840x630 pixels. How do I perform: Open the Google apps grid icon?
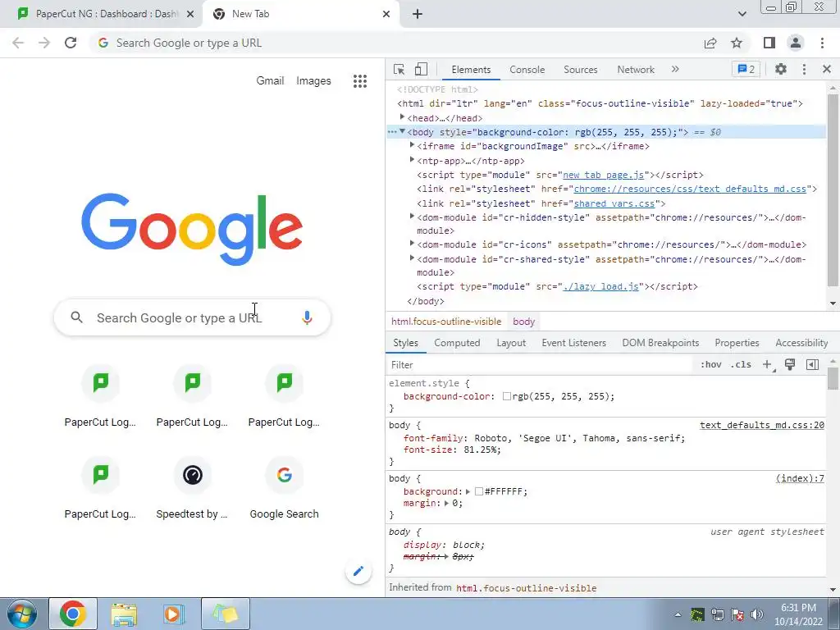(x=360, y=81)
